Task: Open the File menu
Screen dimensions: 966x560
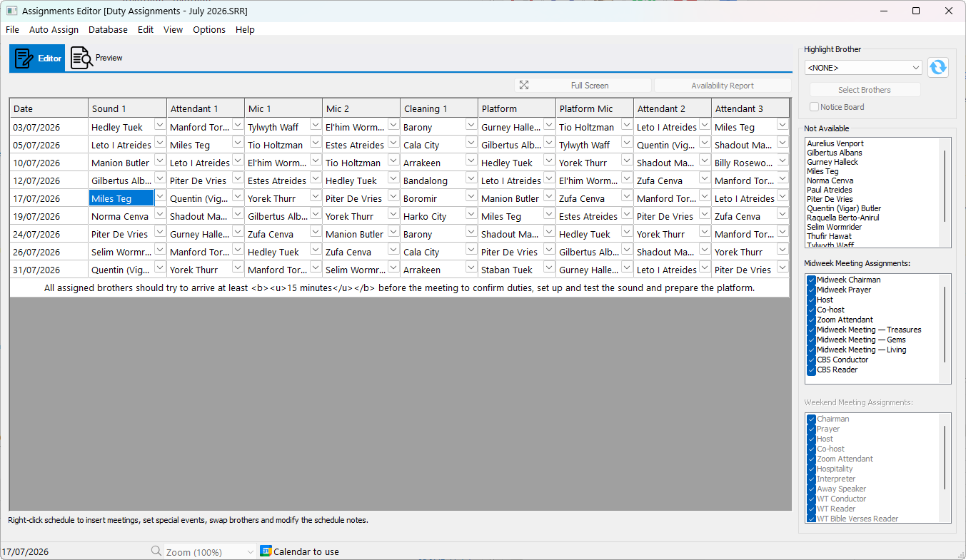Action: (x=12, y=29)
